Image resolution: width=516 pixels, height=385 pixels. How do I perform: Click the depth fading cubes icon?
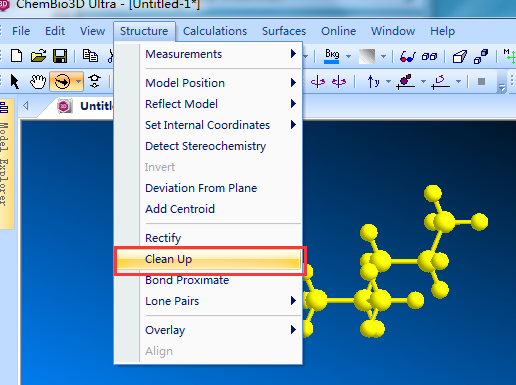coord(481,56)
